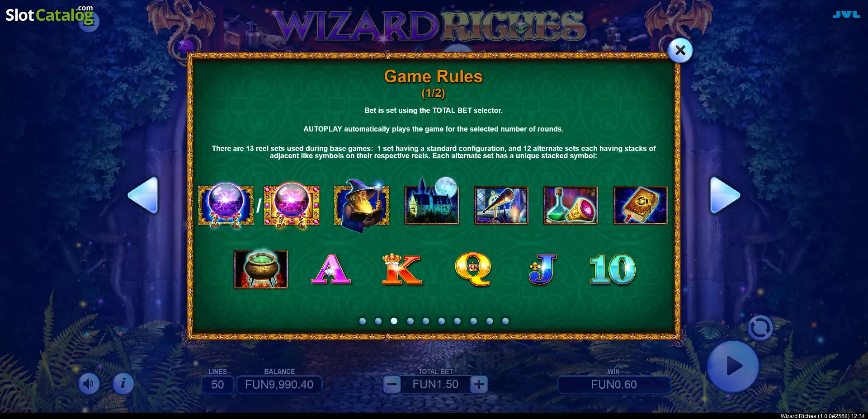868x419 pixels.
Task: Go to next rules page arrow
Action: 725,195
